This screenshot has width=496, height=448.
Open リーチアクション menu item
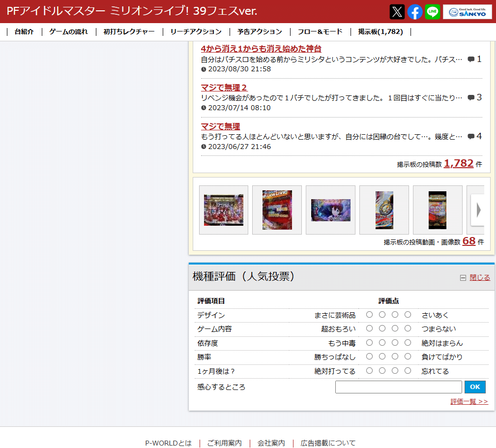(x=196, y=31)
